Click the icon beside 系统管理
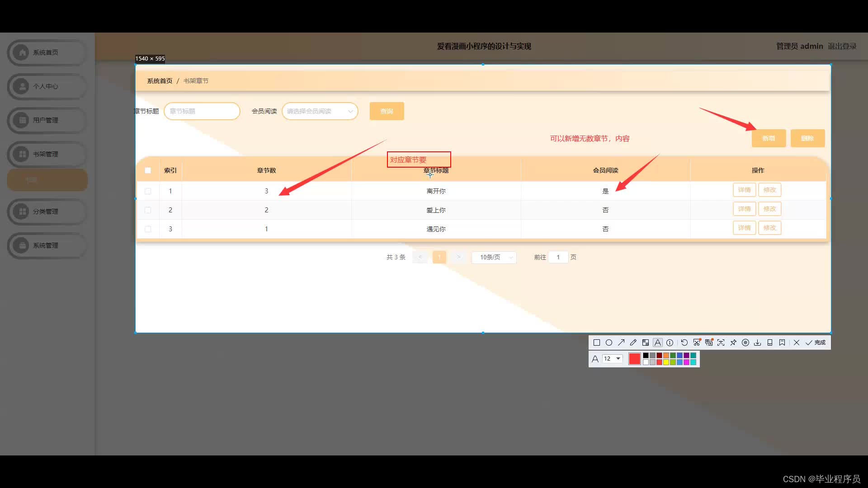The width and height of the screenshot is (868, 488). click(x=21, y=245)
